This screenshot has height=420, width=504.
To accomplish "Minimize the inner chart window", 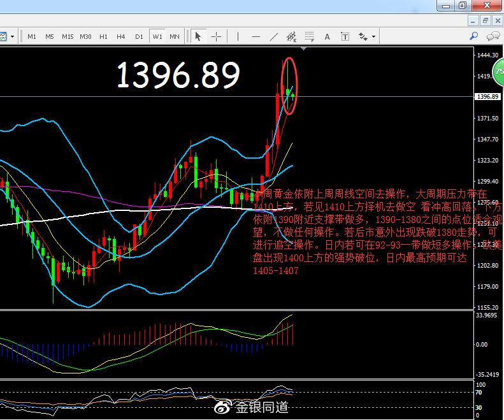I will [473, 21].
